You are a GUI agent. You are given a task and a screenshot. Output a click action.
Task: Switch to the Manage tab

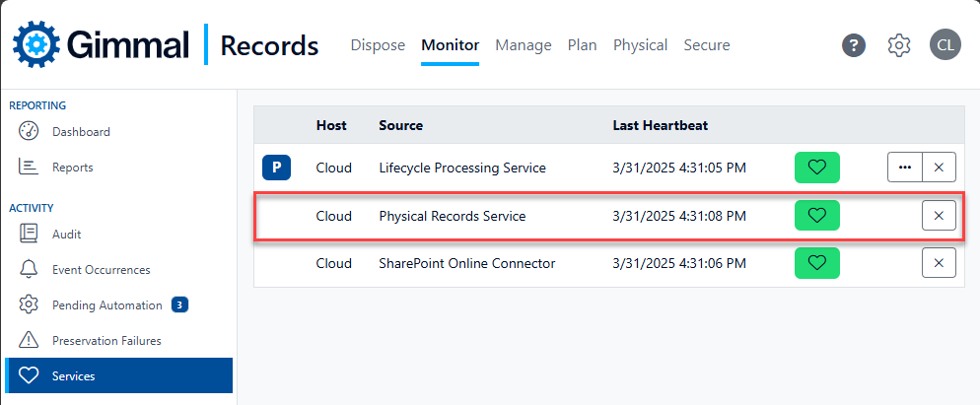(x=523, y=45)
